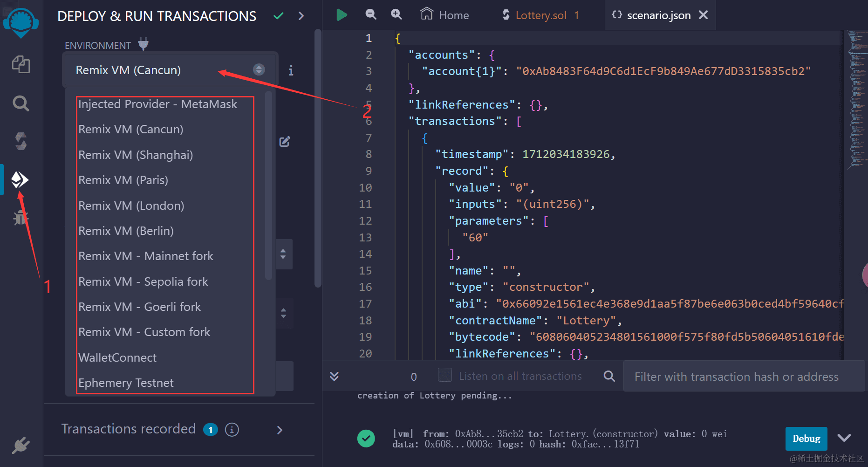The image size is (868, 467).
Task: Click the environment info 'i' icon
Action: [291, 70]
